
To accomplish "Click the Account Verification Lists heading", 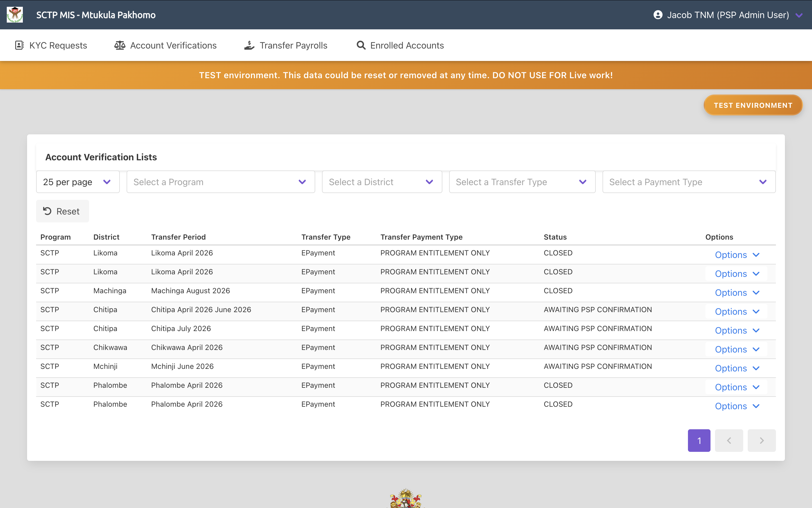I will [101, 157].
